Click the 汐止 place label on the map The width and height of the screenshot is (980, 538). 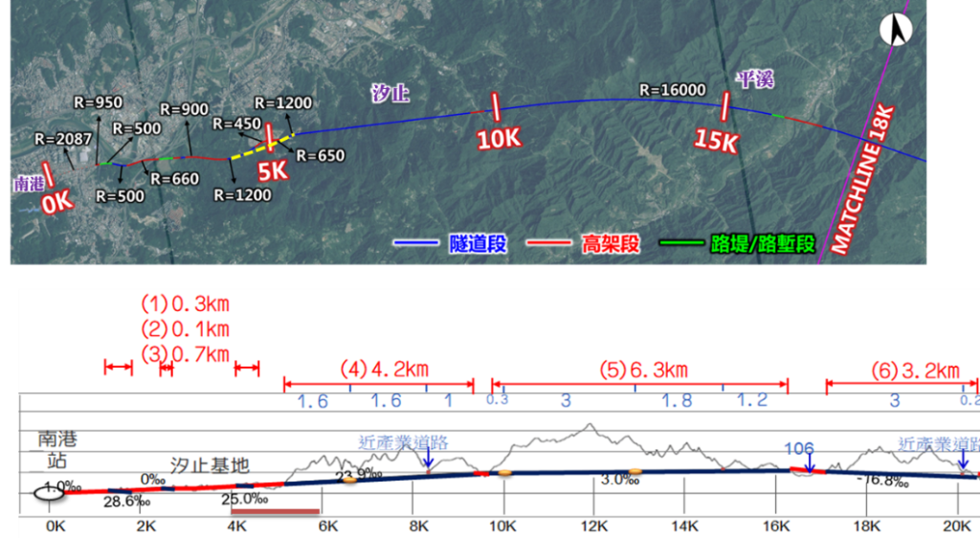coord(390,93)
